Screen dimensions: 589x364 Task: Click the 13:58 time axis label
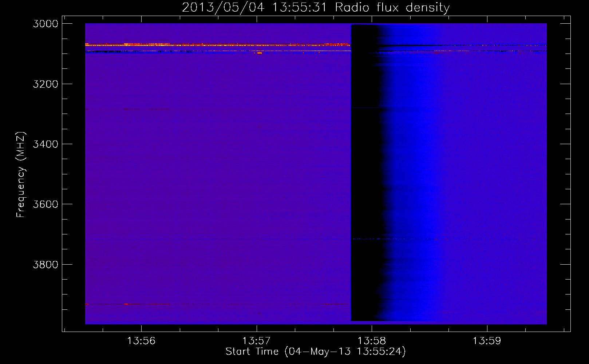tap(372, 341)
